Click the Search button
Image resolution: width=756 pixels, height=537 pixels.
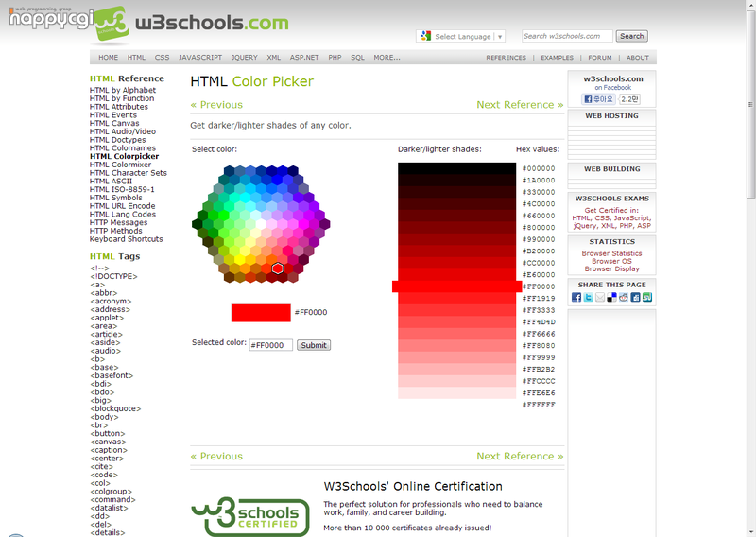point(631,36)
